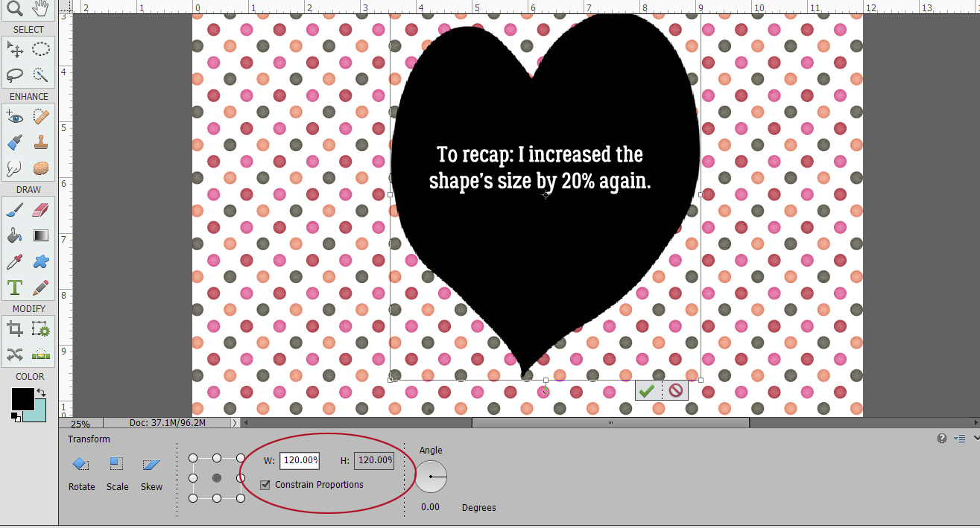
Task: Set reference point to top-left corner
Action: click(193, 458)
